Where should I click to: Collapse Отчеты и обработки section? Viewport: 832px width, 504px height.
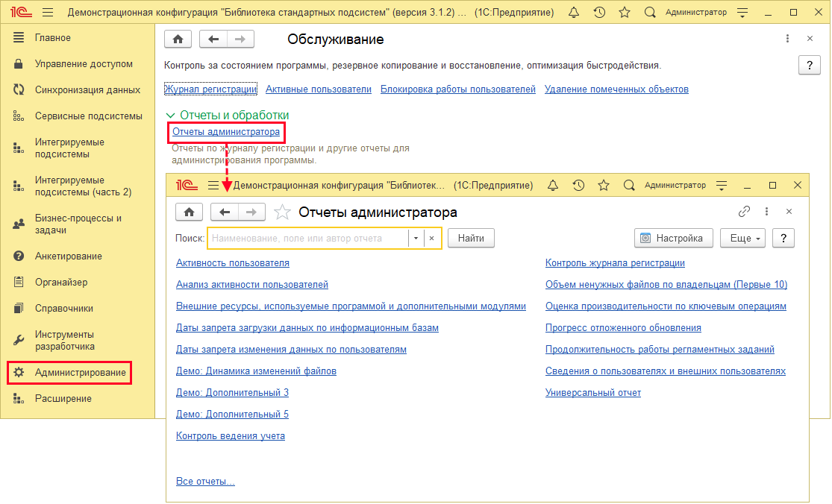[x=170, y=115]
